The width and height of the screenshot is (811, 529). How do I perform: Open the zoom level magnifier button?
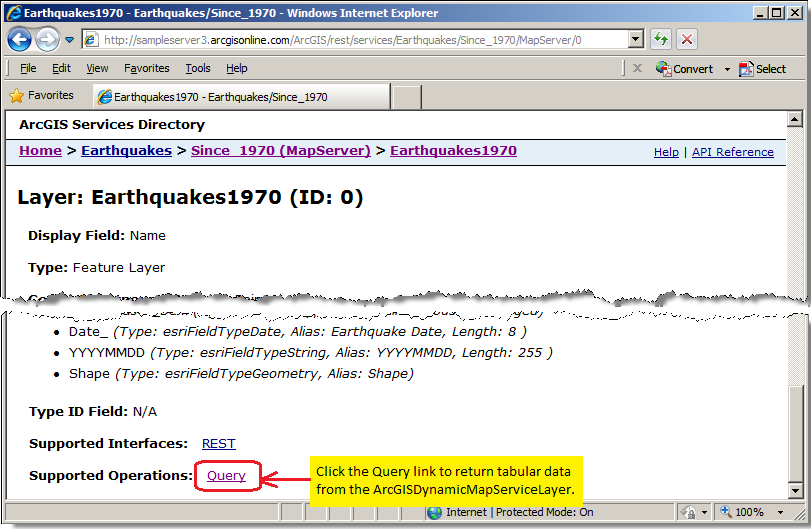pyautogui.click(x=726, y=512)
